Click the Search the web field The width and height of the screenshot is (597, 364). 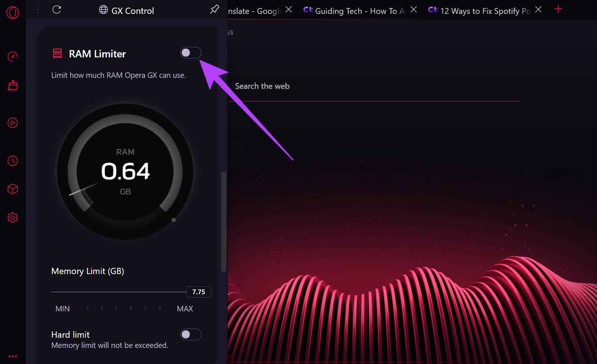(374, 86)
